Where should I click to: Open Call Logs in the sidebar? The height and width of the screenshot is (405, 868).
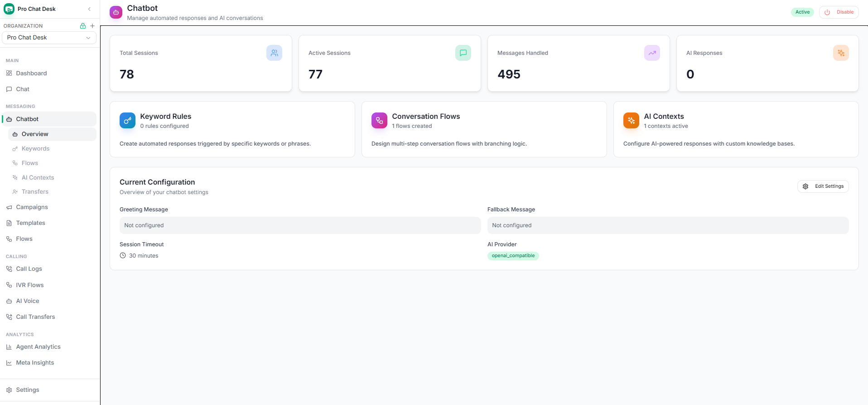pyautogui.click(x=49, y=269)
